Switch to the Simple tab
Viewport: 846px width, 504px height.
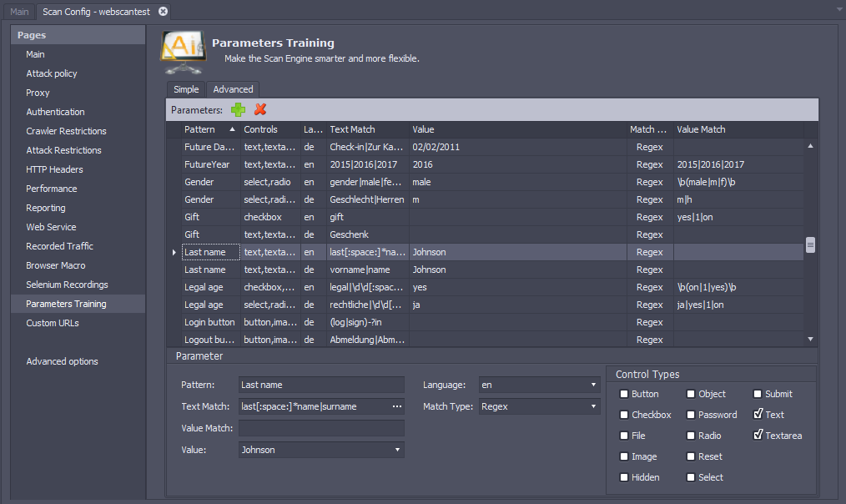pos(186,89)
